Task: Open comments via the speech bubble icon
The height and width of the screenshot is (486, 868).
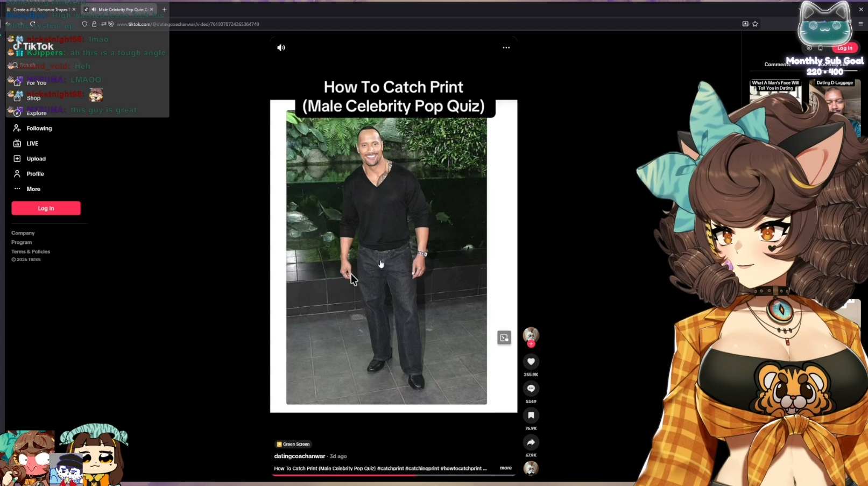Action: click(x=531, y=389)
